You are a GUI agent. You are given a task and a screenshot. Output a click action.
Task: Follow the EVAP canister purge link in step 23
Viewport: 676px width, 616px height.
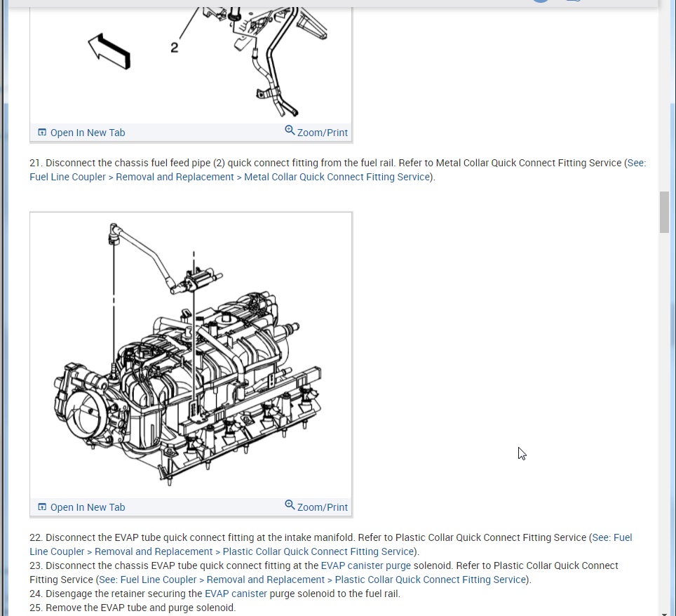365,565
